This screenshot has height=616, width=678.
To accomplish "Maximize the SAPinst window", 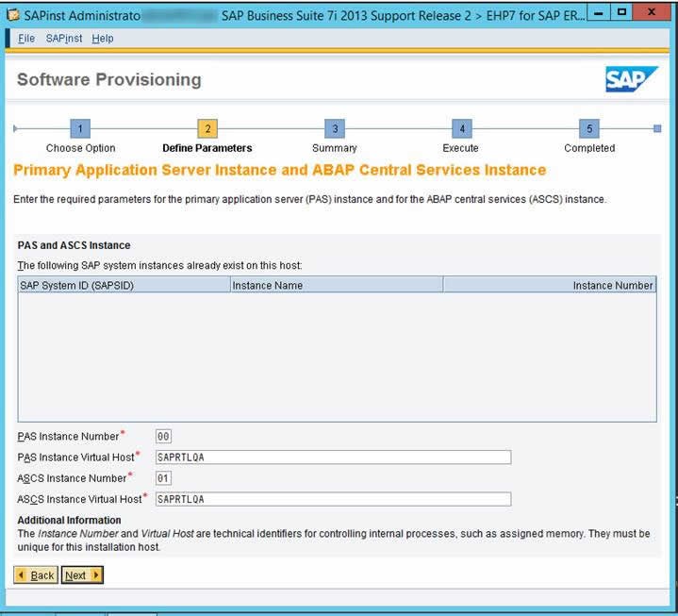I will click(621, 12).
